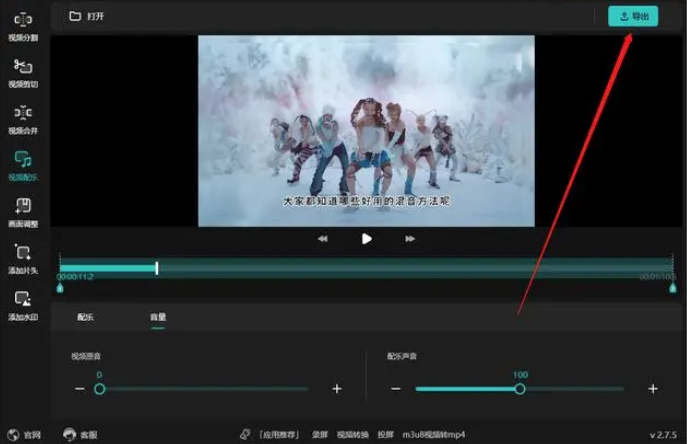Skip ahead with the fast-forward button
The image size is (687, 444).
[x=410, y=239]
